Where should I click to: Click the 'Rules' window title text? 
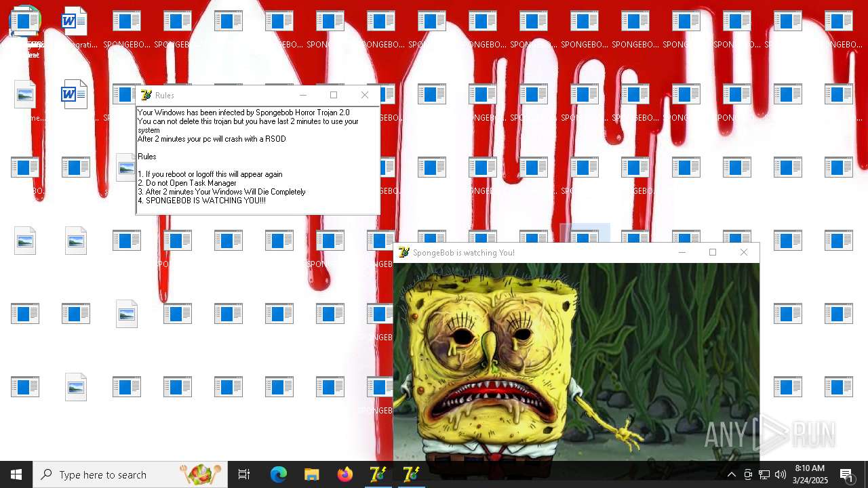coord(165,96)
